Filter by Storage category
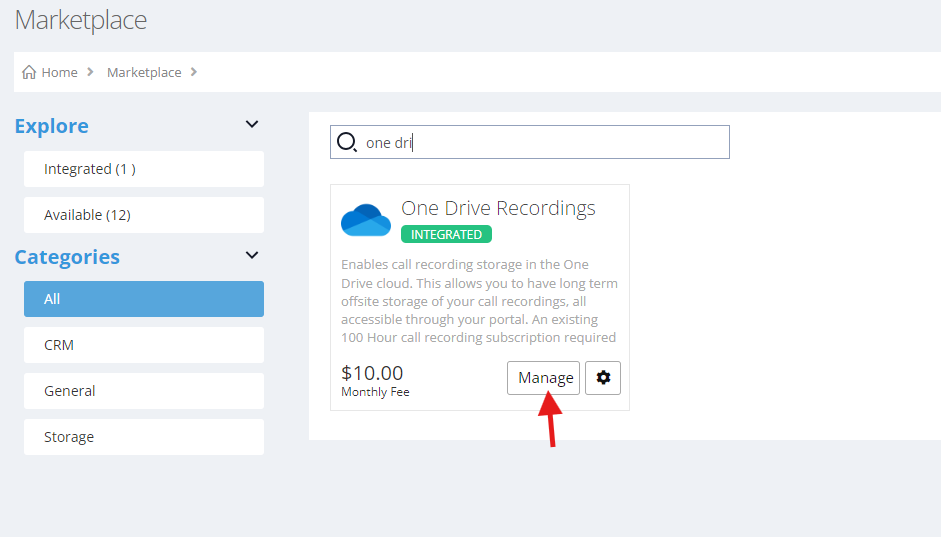This screenshot has height=537, width=941. (144, 437)
